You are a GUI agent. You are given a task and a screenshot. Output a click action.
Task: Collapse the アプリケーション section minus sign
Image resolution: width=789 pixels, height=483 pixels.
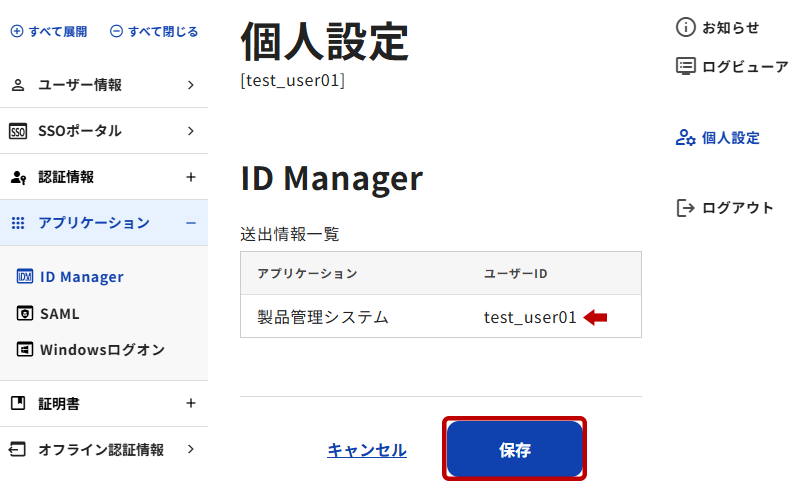(x=191, y=223)
